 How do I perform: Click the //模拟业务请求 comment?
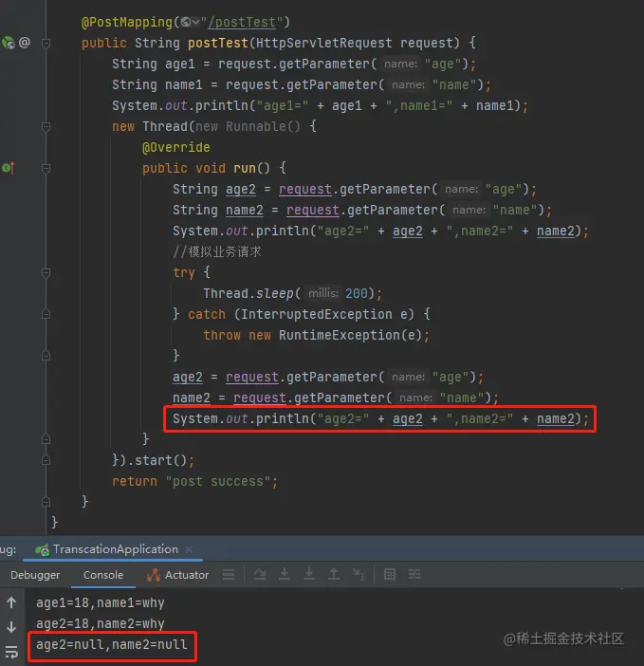[217, 251]
